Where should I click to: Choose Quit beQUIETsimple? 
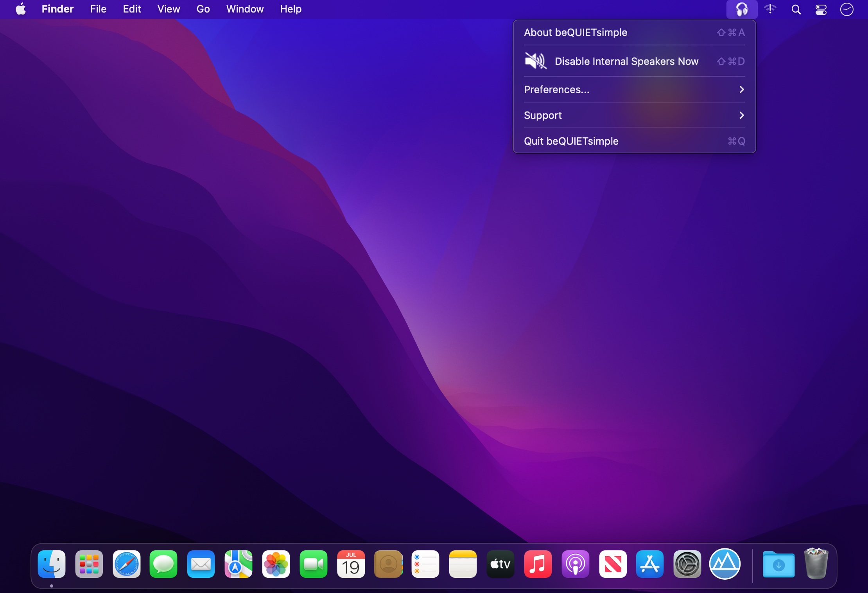(x=571, y=141)
